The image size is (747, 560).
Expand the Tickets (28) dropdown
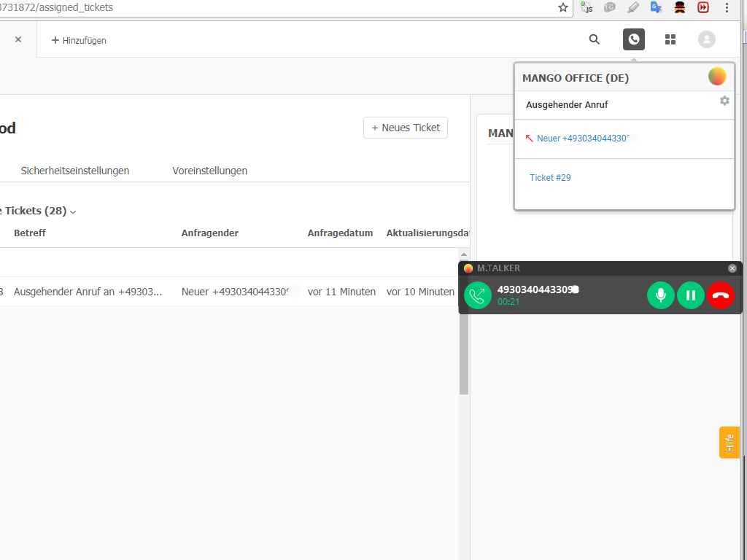[73, 211]
